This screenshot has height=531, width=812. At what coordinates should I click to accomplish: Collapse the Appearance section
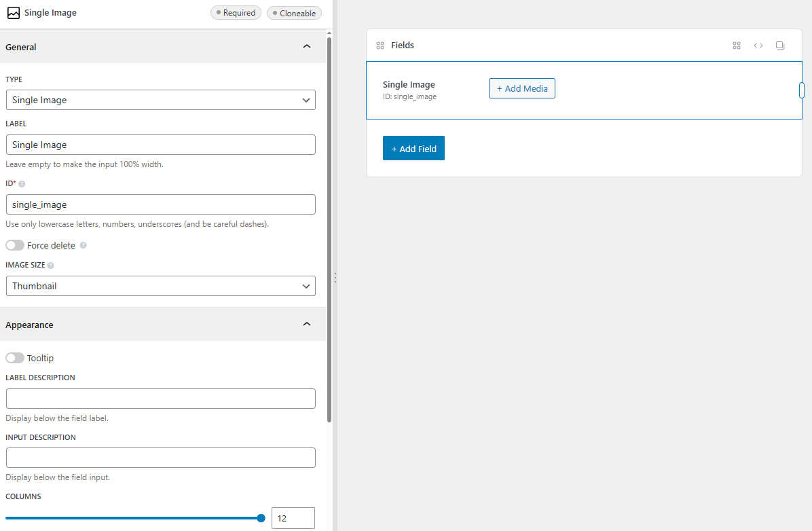tap(306, 325)
